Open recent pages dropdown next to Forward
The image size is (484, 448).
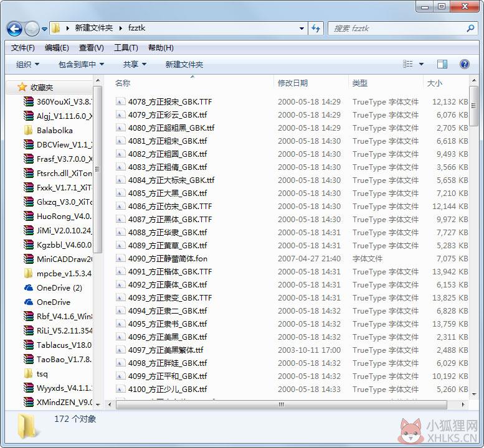tap(44, 29)
